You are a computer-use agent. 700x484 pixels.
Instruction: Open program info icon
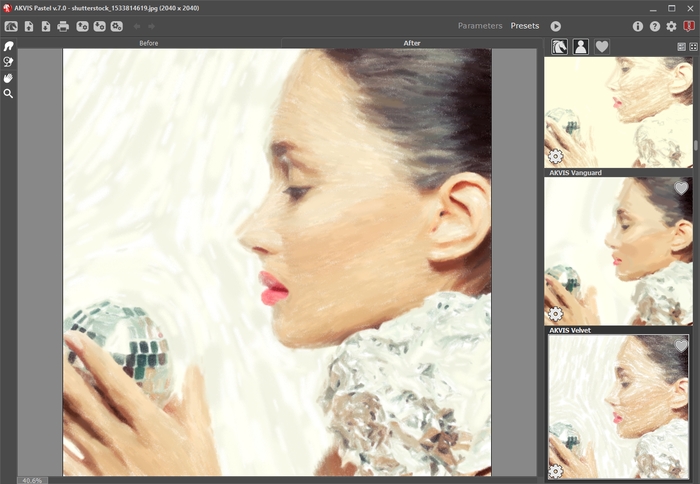(638, 26)
